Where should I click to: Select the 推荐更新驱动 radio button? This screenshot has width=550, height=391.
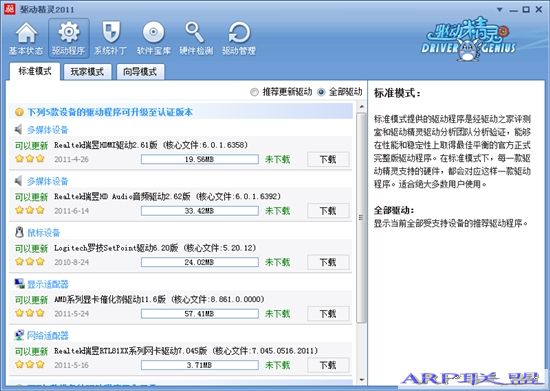click(x=254, y=92)
